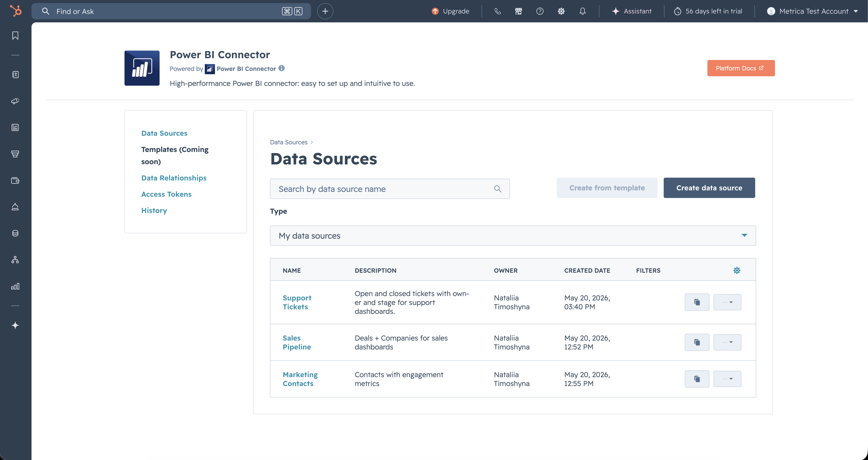This screenshot has width=868, height=460.
Task: Click the Power BI Connector app logo
Action: [x=142, y=68]
